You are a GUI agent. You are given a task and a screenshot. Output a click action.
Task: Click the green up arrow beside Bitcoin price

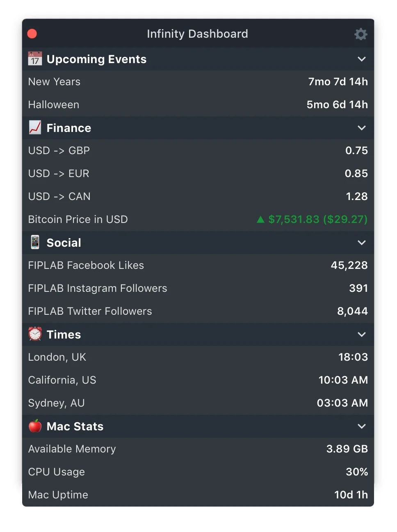(260, 219)
